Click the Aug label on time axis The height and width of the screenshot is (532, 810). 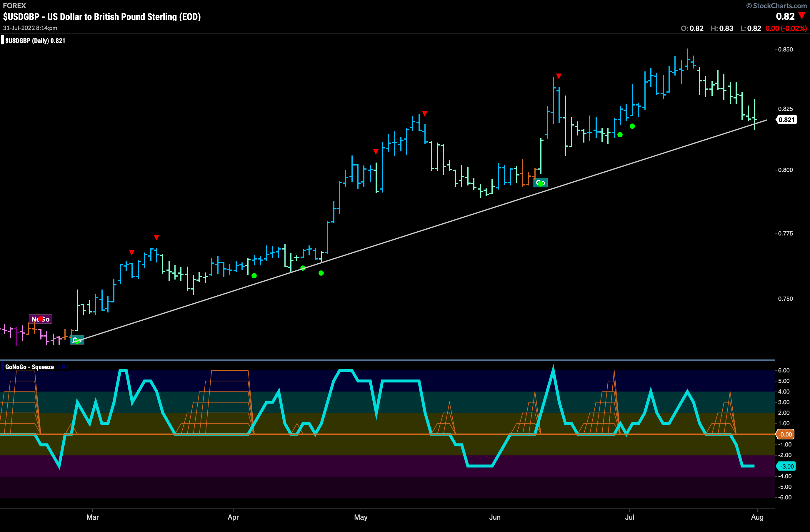[x=757, y=517]
